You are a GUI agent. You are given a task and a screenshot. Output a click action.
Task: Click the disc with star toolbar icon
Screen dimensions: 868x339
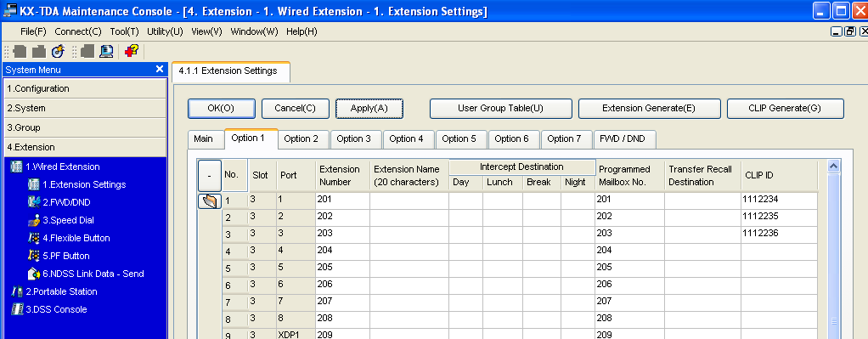pyautogui.click(x=58, y=52)
